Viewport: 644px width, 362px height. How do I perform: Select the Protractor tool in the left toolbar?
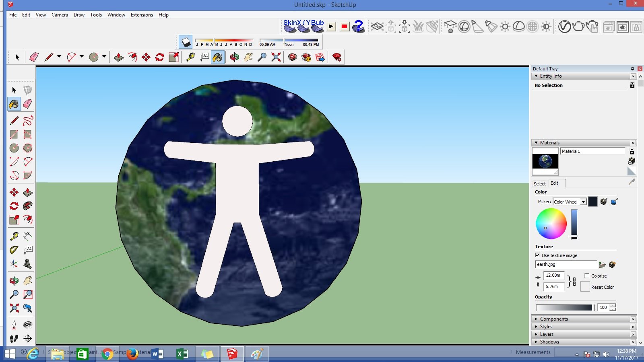click(14, 250)
